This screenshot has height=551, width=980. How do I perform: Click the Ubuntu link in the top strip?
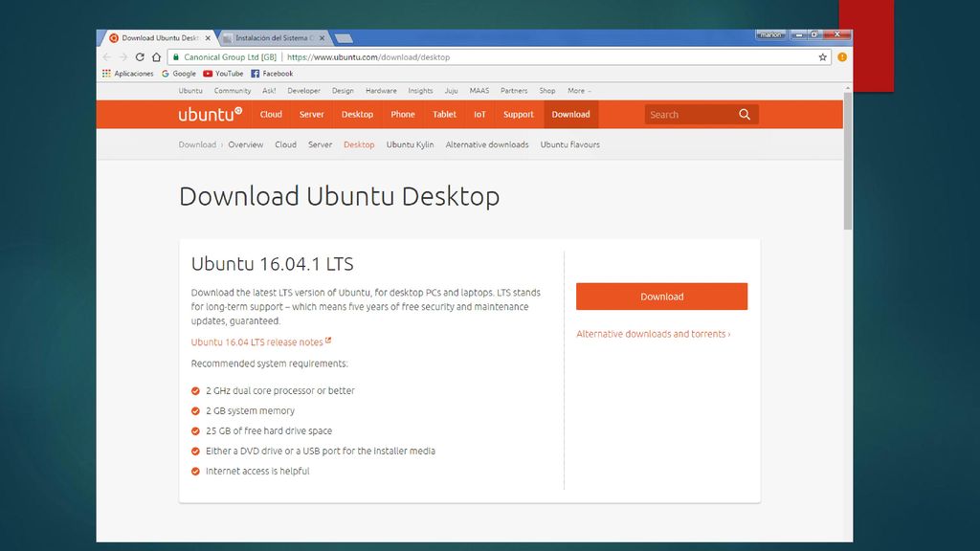pyautogui.click(x=190, y=91)
